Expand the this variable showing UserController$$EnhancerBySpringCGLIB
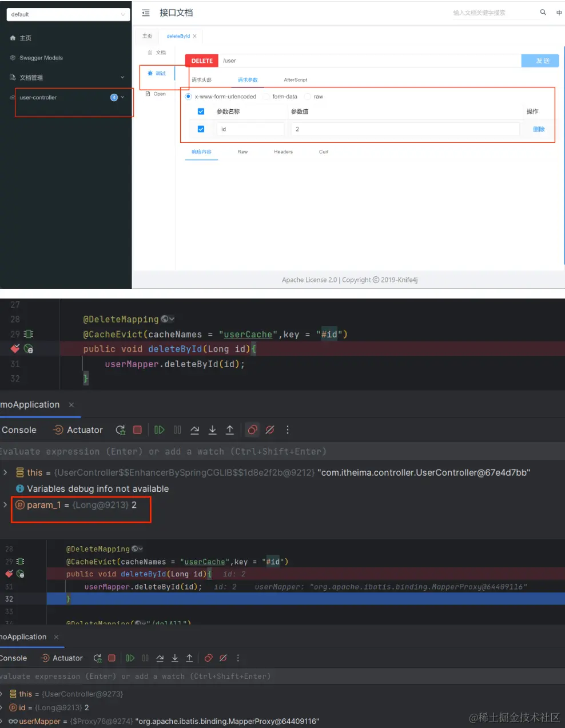Image resolution: width=565 pixels, height=728 pixels. [x=5, y=472]
